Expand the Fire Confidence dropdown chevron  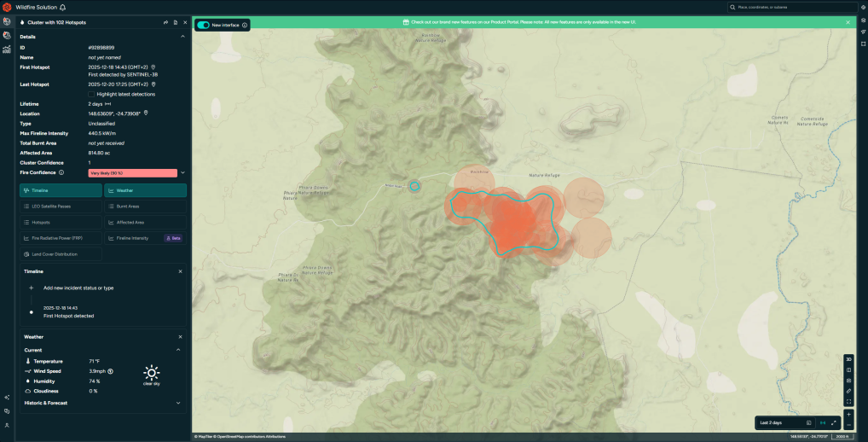(182, 172)
